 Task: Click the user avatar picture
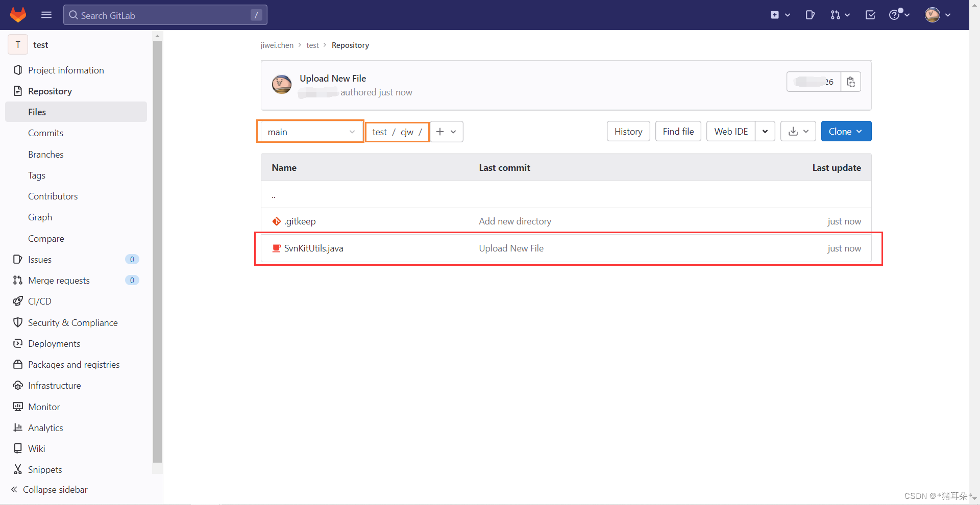(933, 15)
